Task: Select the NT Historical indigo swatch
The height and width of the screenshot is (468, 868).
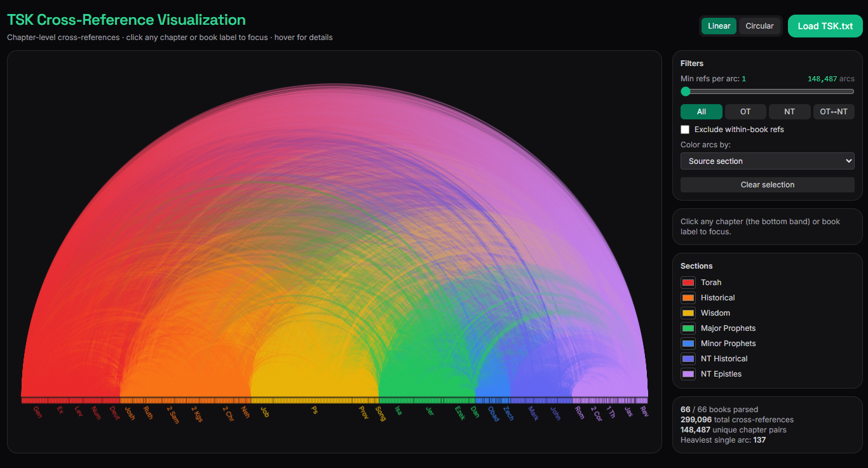Action: click(688, 359)
